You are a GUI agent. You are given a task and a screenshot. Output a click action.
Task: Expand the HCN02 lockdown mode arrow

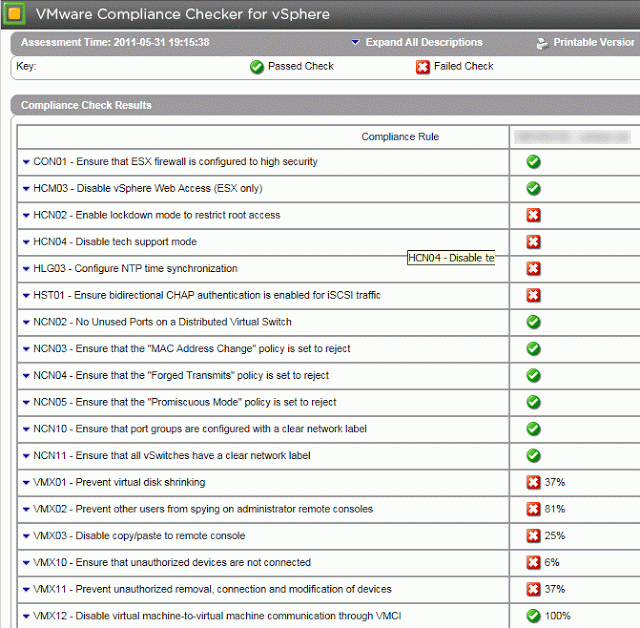click(x=26, y=215)
